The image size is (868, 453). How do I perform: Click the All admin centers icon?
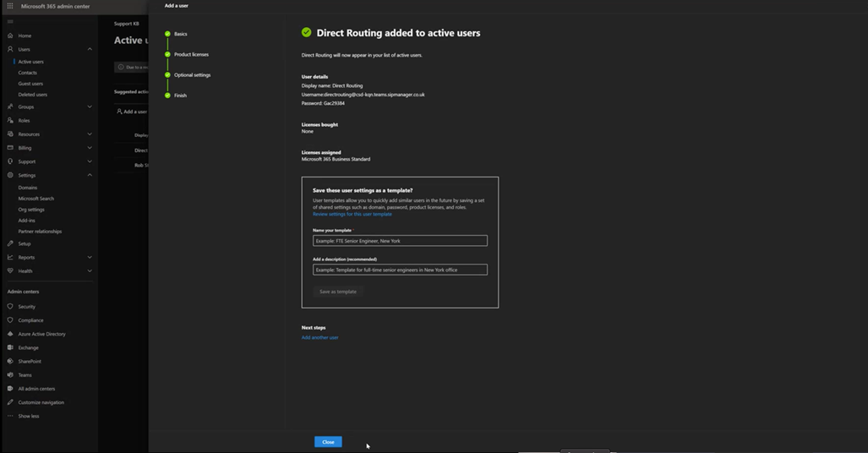pyautogui.click(x=10, y=389)
